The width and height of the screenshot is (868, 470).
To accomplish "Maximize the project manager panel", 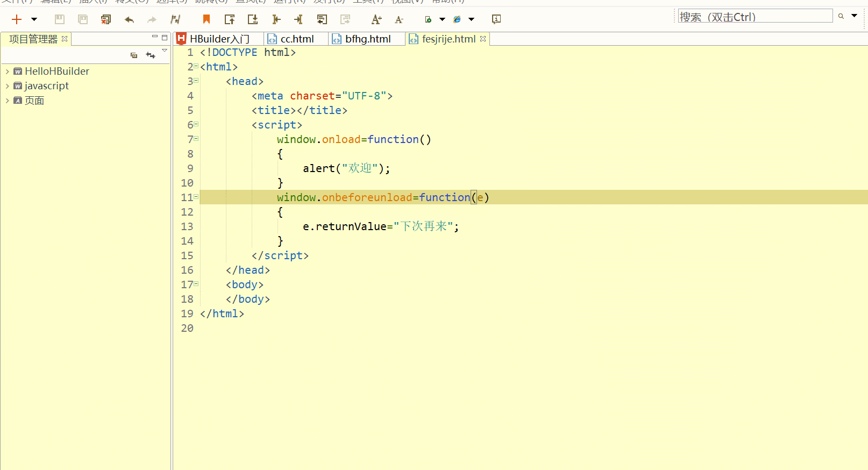I will pos(165,38).
